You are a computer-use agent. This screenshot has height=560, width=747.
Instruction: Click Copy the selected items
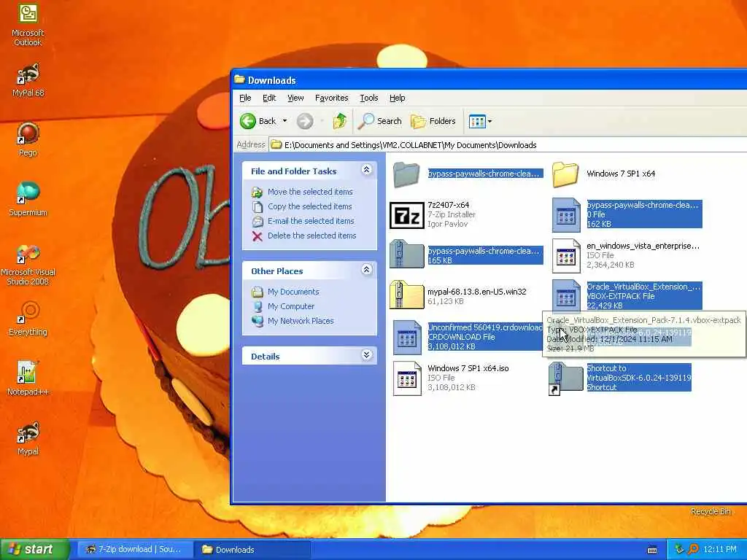pos(309,206)
